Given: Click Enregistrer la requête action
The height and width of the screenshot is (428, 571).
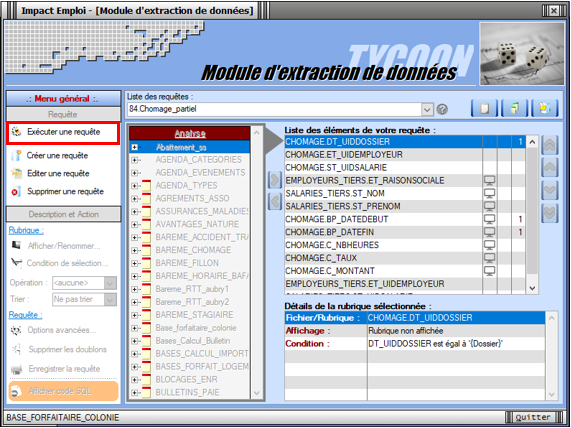Looking at the screenshot, I should [64, 369].
